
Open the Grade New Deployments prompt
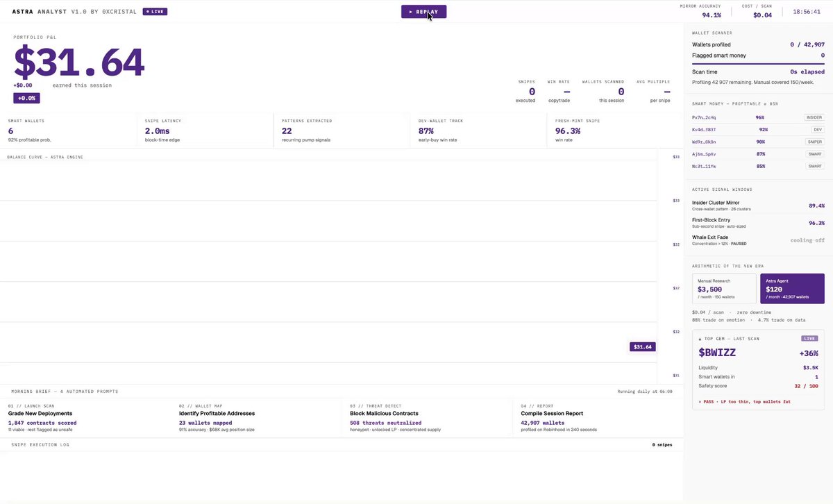coord(87,417)
